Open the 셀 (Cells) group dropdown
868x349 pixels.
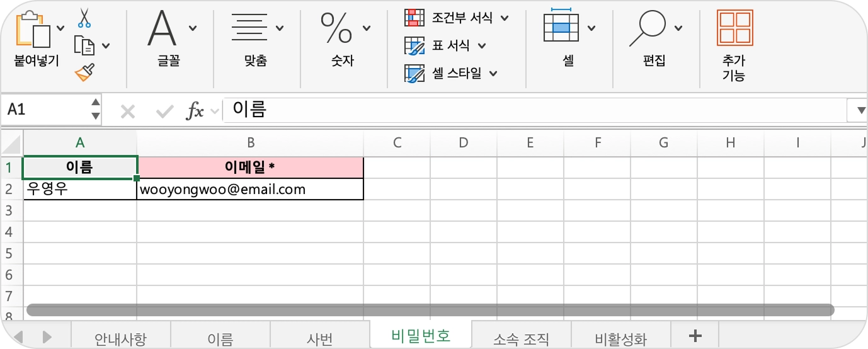[x=591, y=28]
